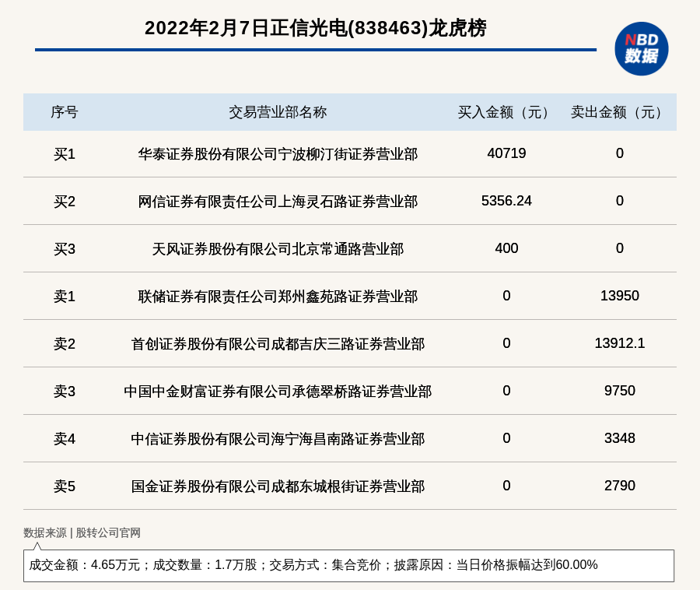Click the sell amount 0 in 买3 row

619,248
